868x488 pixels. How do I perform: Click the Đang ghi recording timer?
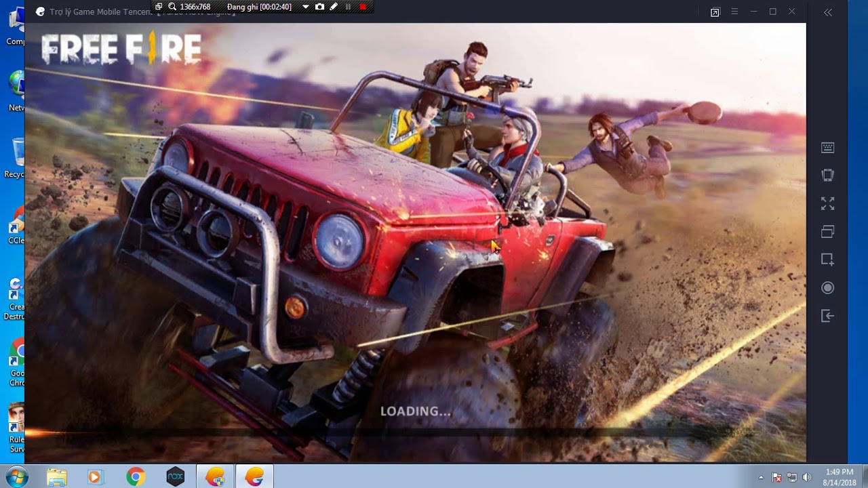(259, 7)
